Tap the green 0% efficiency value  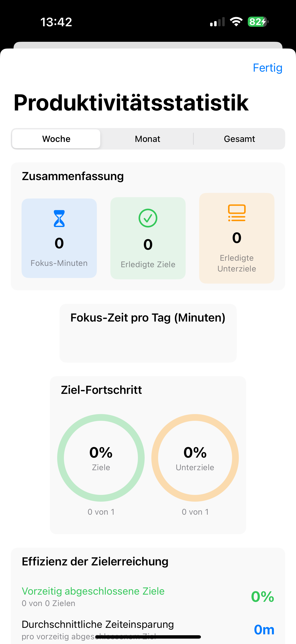click(x=262, y=596)
